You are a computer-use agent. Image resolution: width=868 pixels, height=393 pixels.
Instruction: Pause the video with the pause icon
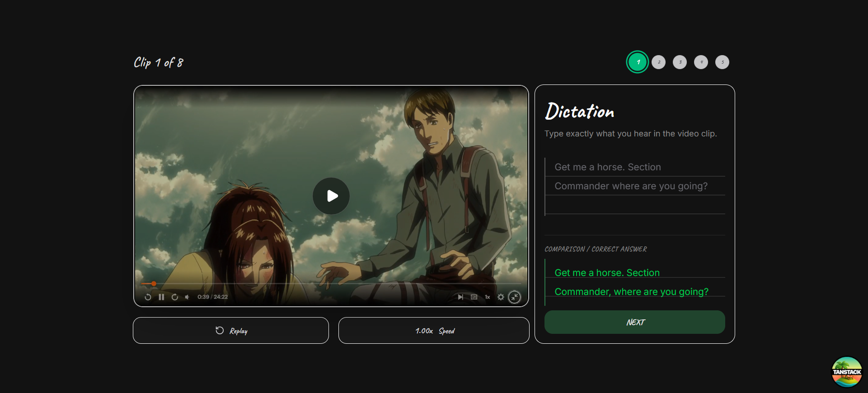161,297
